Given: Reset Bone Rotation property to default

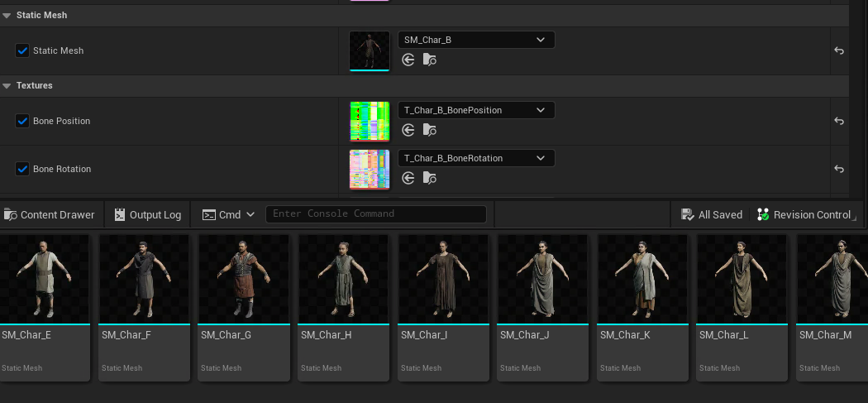Looking at the screenshot, I should [x=839, y=169].
